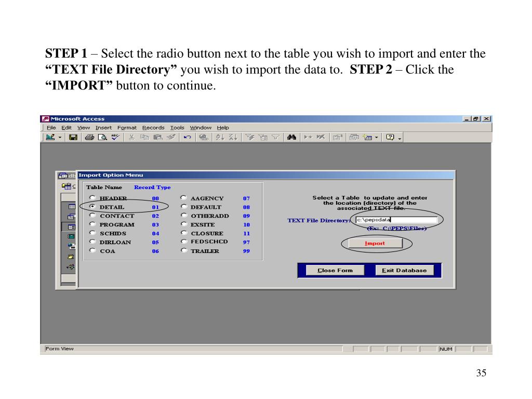Open the Window menu

click(201, 128)
